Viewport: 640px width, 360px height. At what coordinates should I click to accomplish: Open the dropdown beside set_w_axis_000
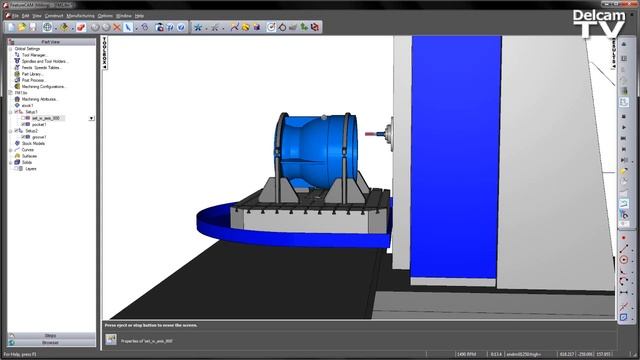click(91, 118)
